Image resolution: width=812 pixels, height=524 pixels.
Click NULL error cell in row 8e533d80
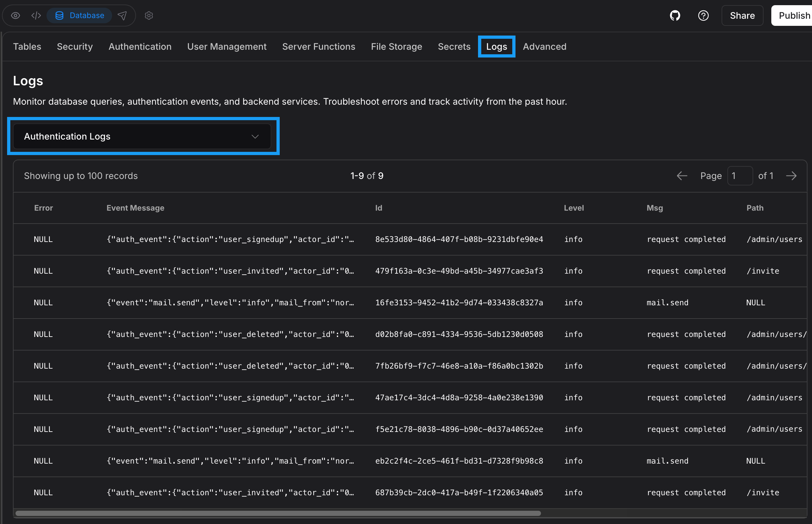43,239
